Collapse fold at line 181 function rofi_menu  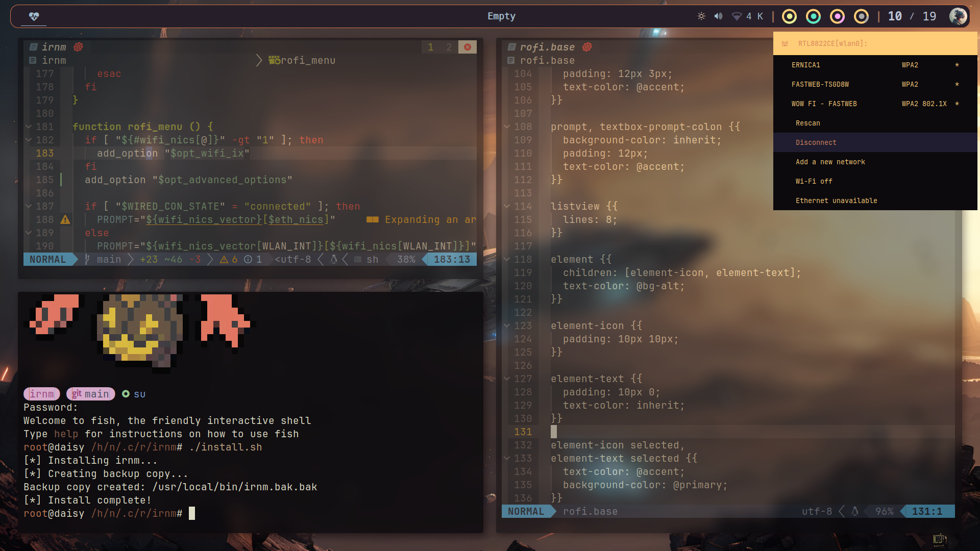click(29, 127)
